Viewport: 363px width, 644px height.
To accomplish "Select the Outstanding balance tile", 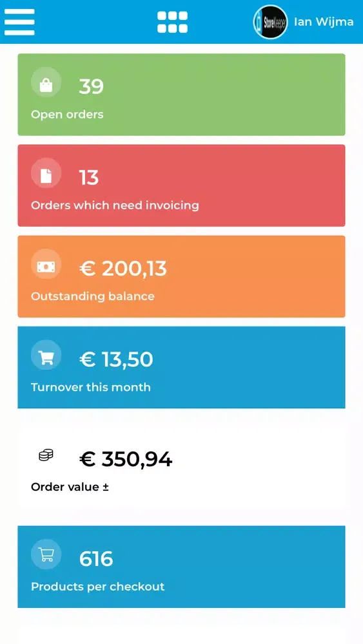I will coord(181,276).
